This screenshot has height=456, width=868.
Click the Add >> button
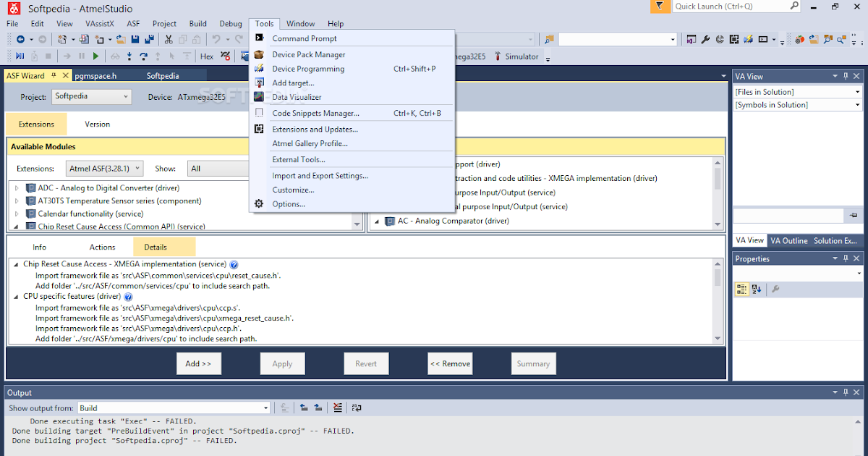point(198,363)
